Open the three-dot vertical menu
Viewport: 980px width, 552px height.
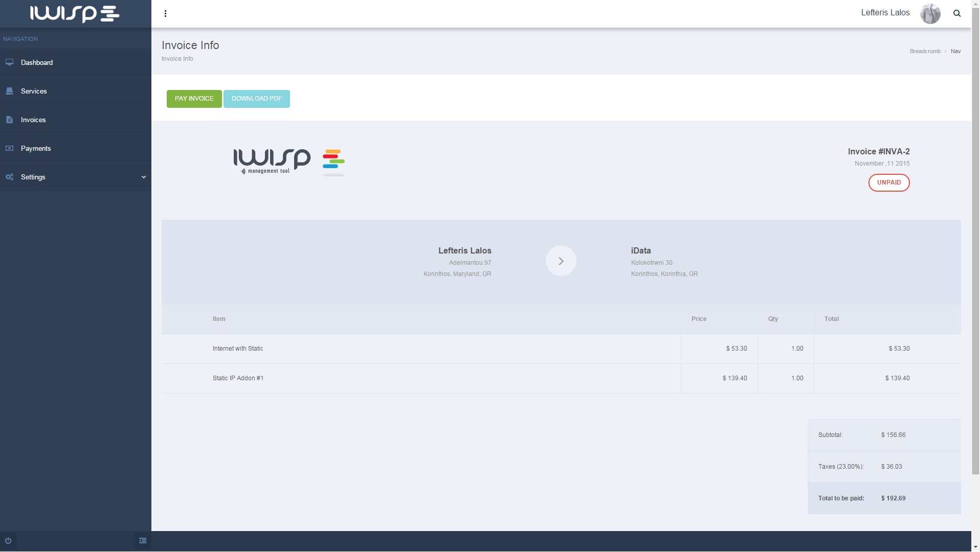(x=165, y=13)
